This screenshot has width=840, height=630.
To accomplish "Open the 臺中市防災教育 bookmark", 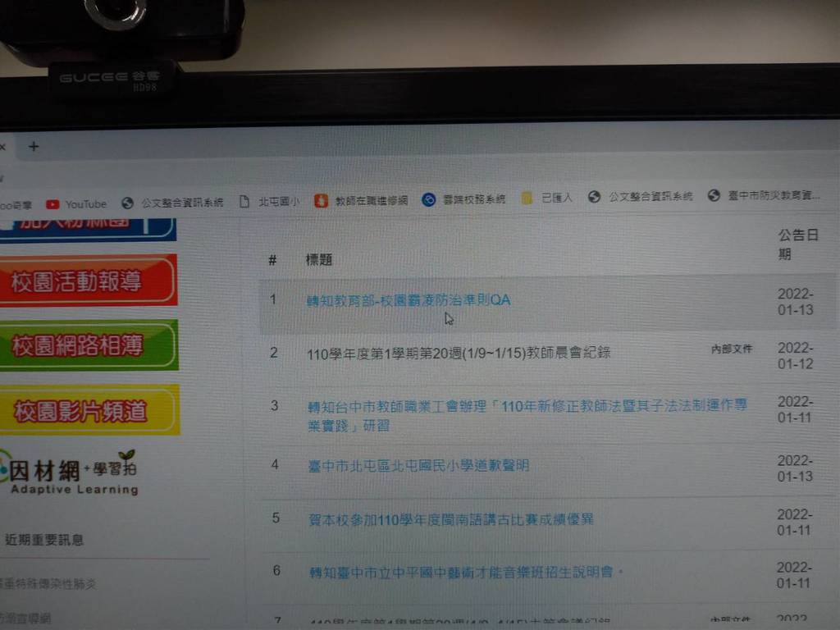I will pyautogui.click(x=764, y=195).
